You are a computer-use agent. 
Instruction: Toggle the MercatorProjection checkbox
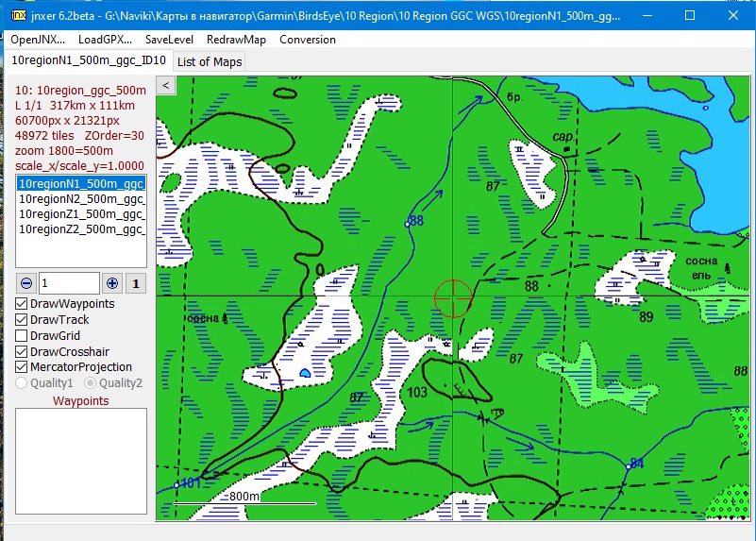click(x=23, y=367)
